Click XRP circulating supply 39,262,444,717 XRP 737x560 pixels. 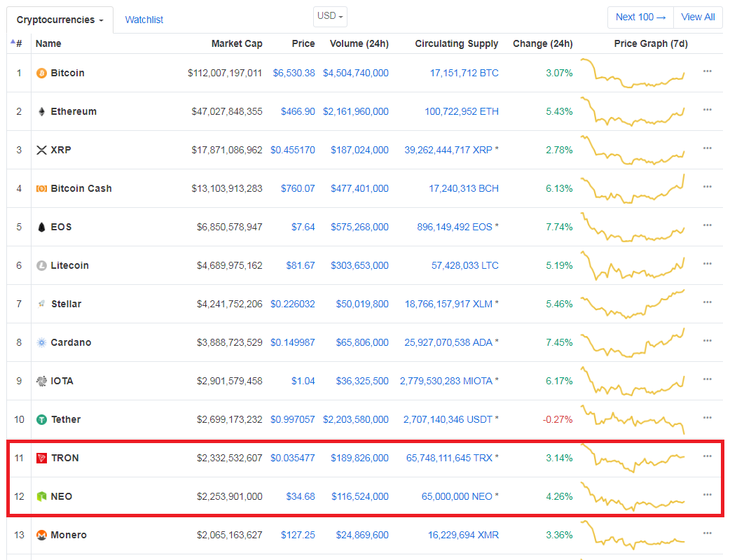coord(448,150)
